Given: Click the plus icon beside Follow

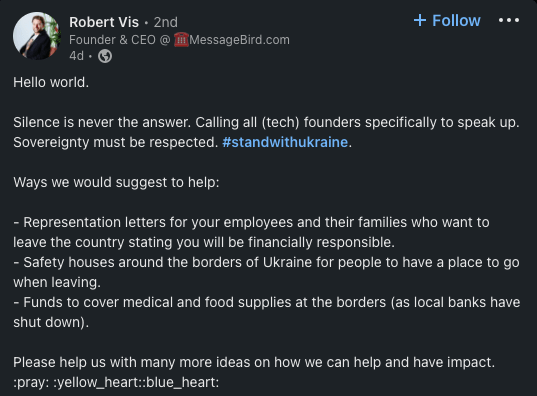Looking at the screenshot, I should click(420, 21).
